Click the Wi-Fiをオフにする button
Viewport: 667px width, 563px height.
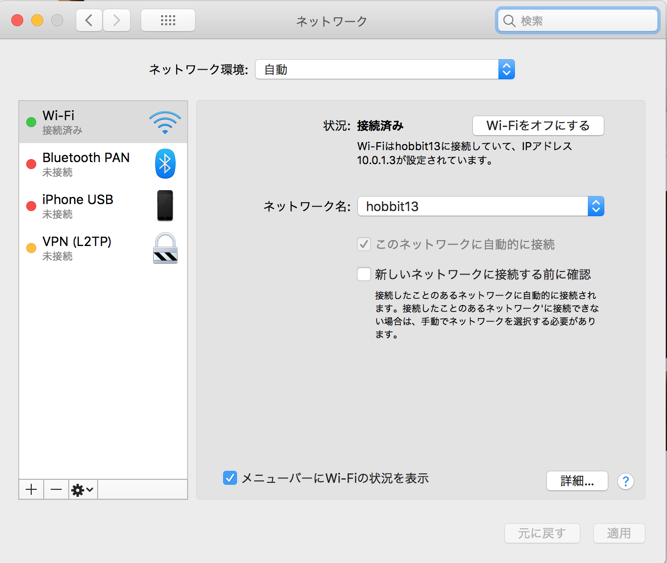click(538, 125)
